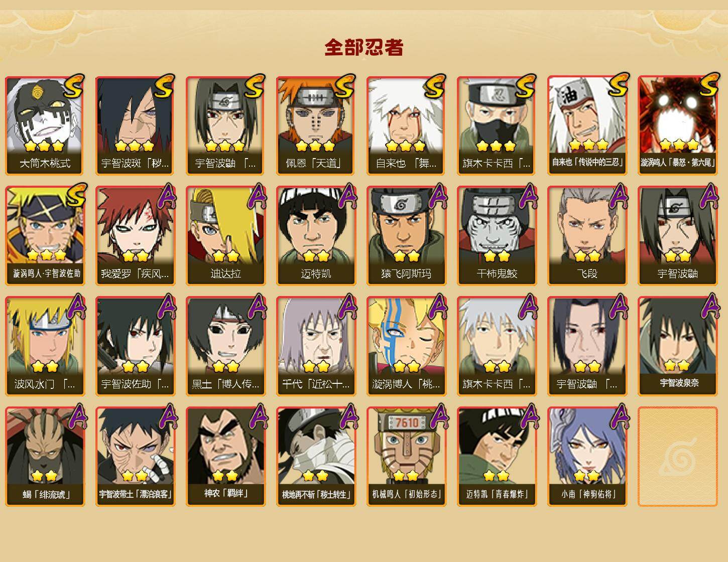Open the 宇智波带土「漂泊浪客」 card
Viewport: 728px width, 562px height.
136,457
